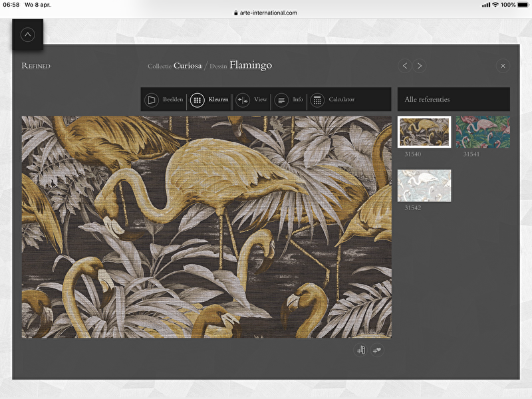
Task: Add Flamingo design to favorites heart
Action: click(x=377, y=350)
